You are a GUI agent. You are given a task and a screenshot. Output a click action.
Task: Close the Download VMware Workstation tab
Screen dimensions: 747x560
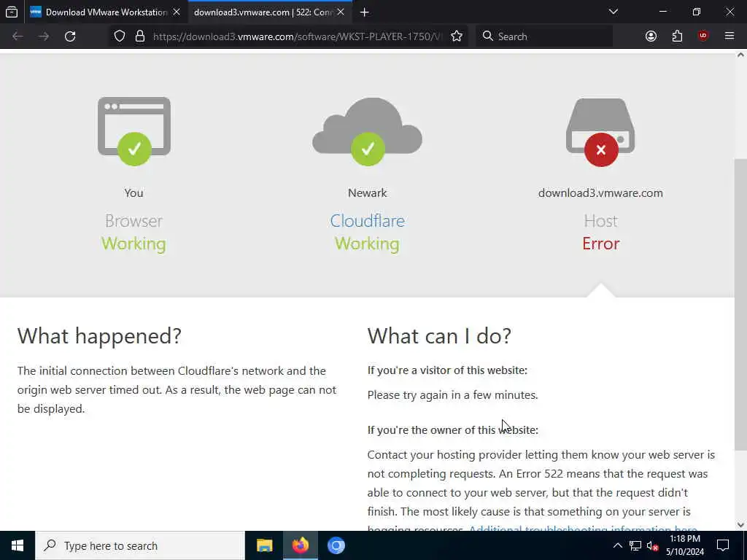pyautogui.click(x=177, y=12)
